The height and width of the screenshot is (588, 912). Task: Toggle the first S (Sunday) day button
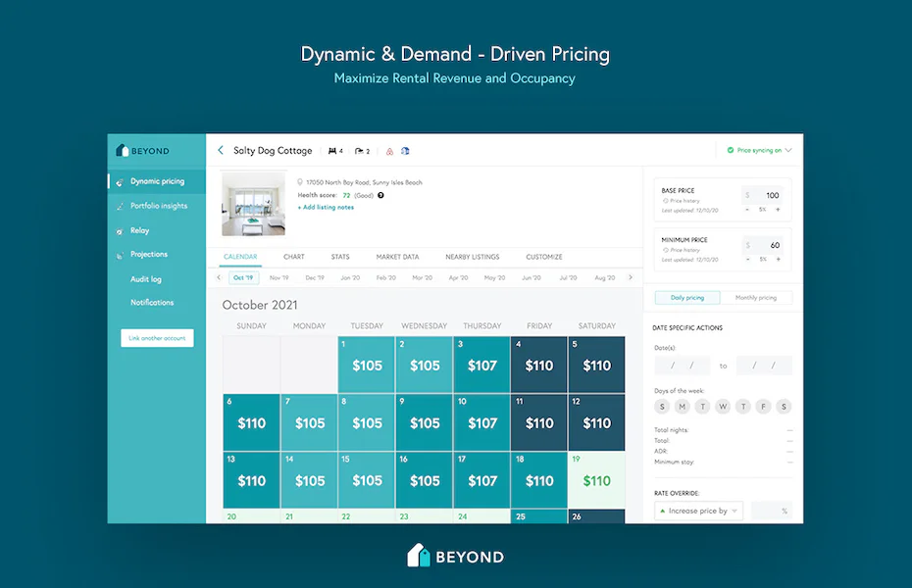coord(662,407)
